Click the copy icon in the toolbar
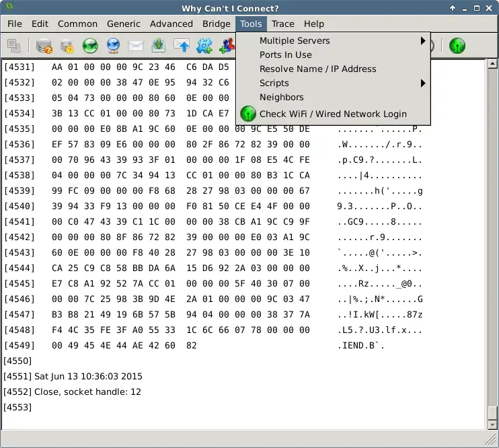 (13, 46)
